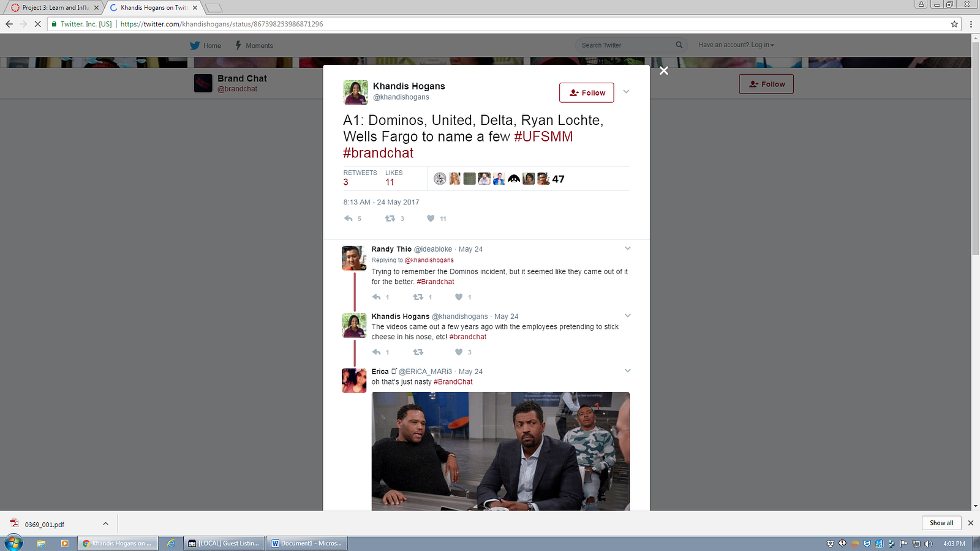The image size is (980, 551).
Task: Click the browser address bar URL
Action: click(222, 24)
